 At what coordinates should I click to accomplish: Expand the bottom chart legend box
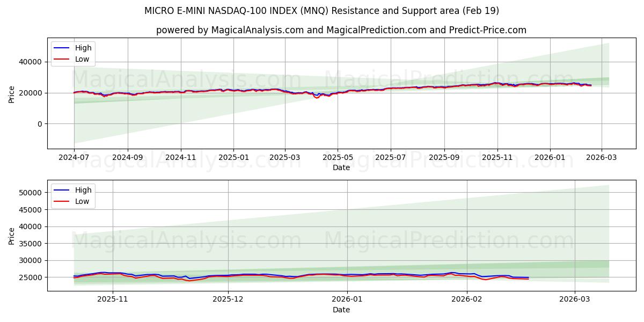(x=72, y=195)
